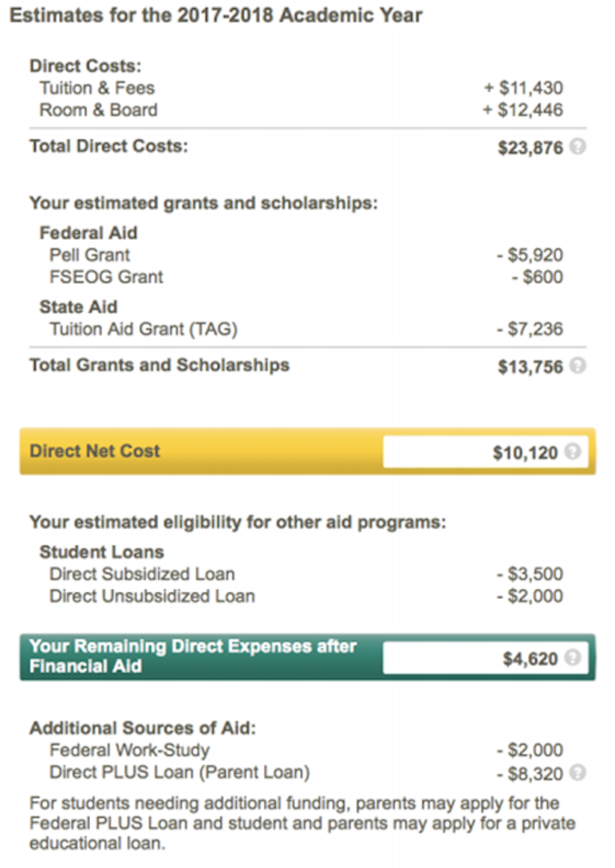Click help icon beside Direct PLUS Loan amount

click(577, 773)
